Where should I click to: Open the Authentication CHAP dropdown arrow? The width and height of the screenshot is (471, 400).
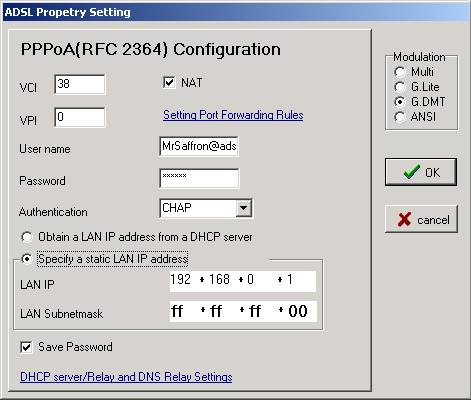click(244, 208)
